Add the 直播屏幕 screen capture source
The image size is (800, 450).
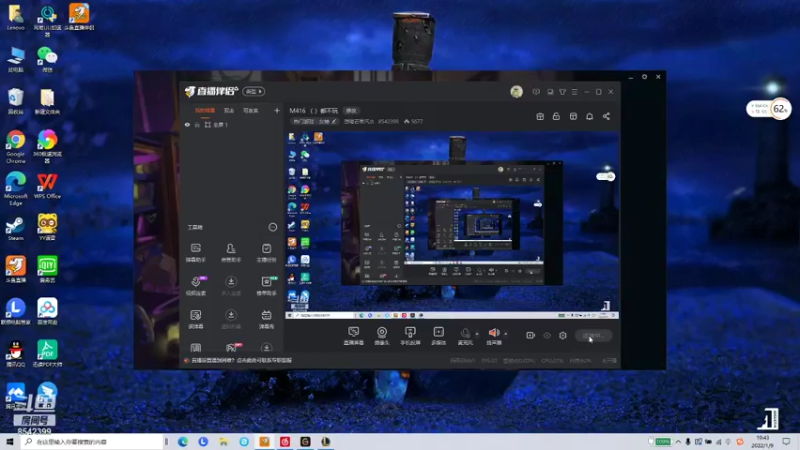tap(354, 336)
